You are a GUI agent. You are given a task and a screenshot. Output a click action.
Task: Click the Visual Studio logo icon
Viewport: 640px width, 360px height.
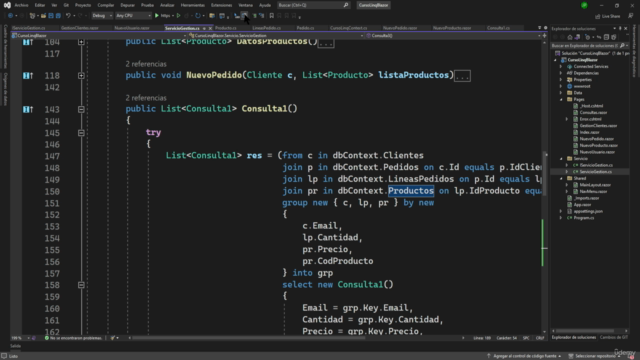pos(7,5)
